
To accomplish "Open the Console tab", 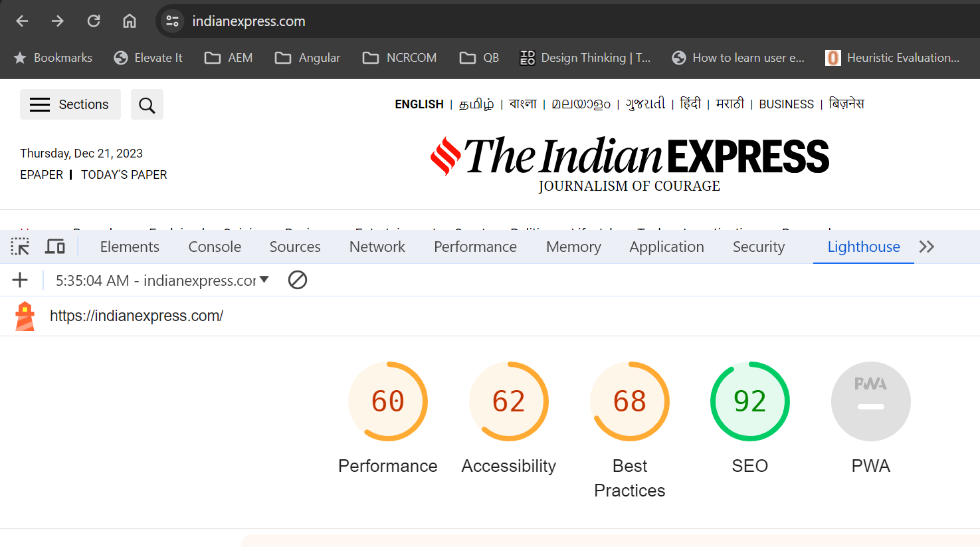I will [215, 247].
